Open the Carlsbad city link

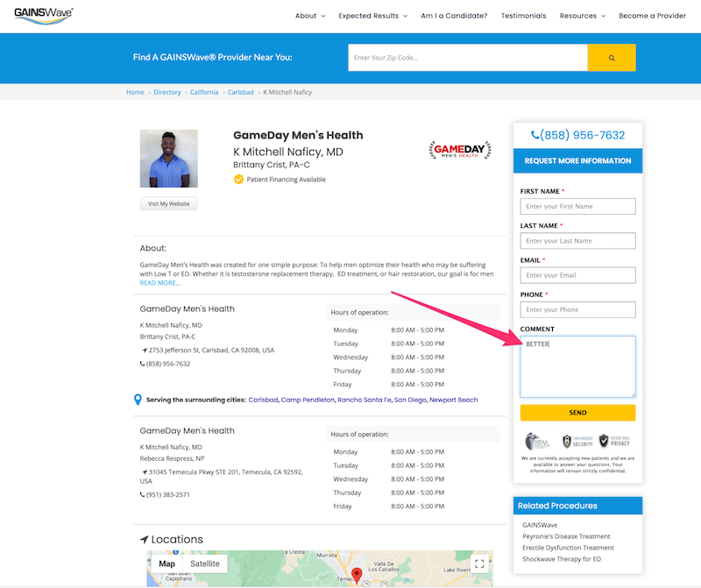(263, 400)
